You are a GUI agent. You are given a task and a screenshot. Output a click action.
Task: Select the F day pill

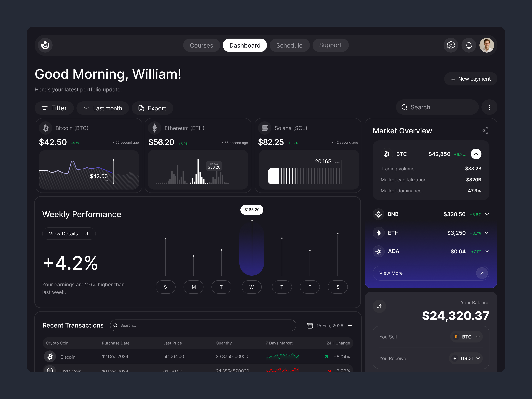point(310,287)
